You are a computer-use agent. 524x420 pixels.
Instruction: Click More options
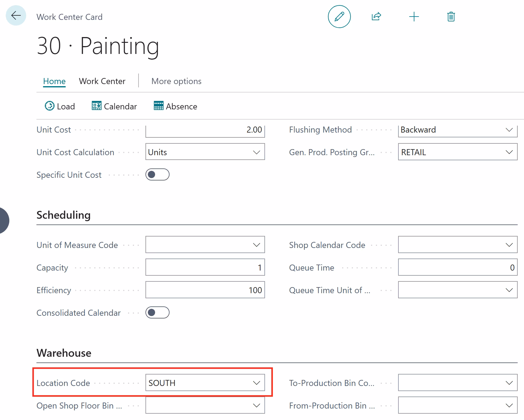[176, 81]
